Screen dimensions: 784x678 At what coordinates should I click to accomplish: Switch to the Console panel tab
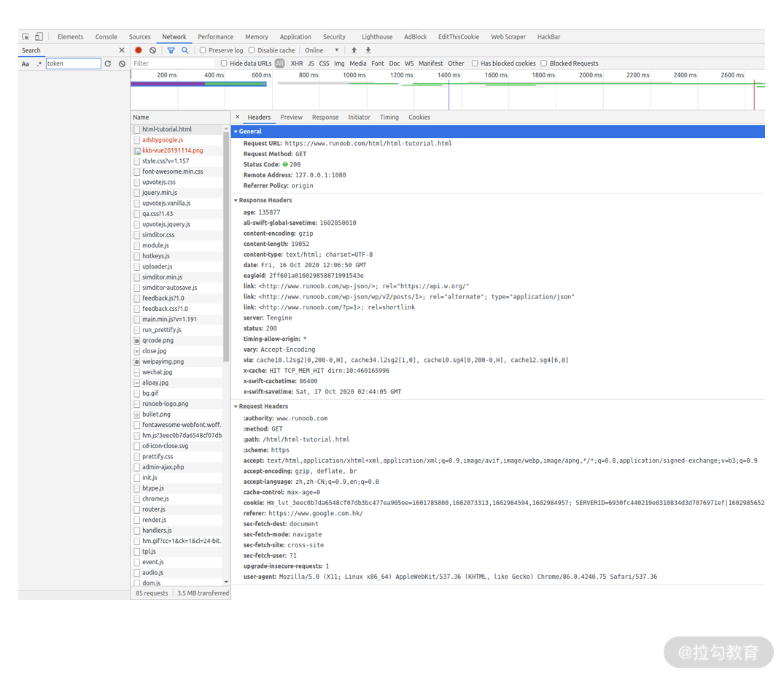click(x=106, y=36)
